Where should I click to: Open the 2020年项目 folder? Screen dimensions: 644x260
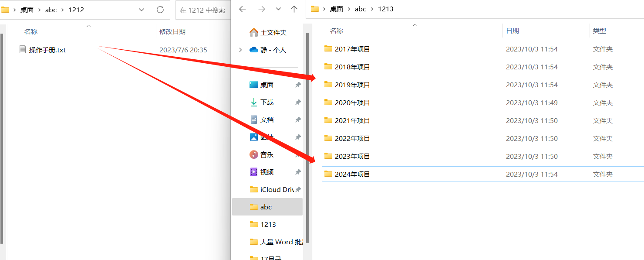(x=353, y=102)
